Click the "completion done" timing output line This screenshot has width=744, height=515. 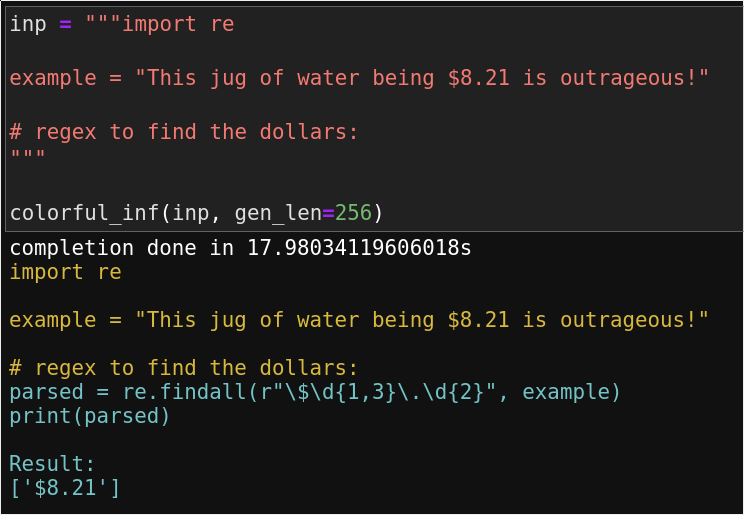[240, 248]
